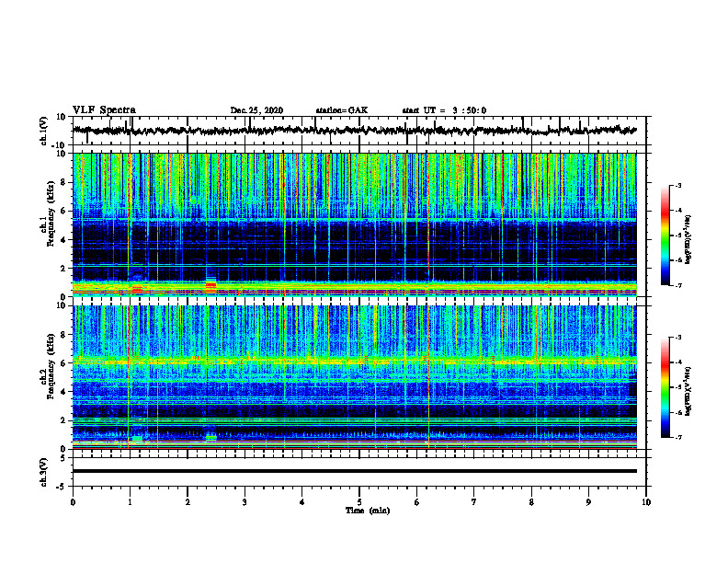Click the ch.1 spectrogram color scale bar
The width and height of the screenshot is (728, 563).
click(665, 236)
